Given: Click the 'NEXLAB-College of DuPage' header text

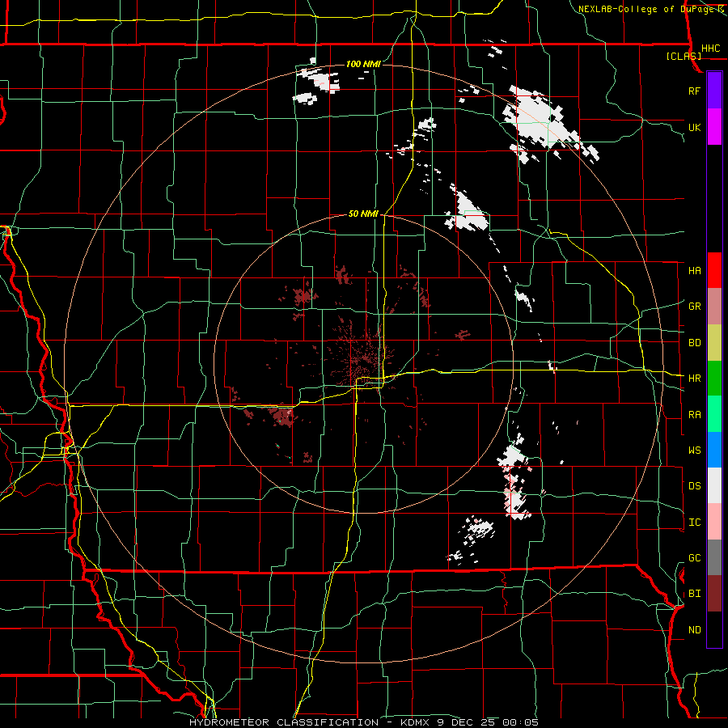Looking at the screenshot, I should pyautogui.click(x=647, y=9).
